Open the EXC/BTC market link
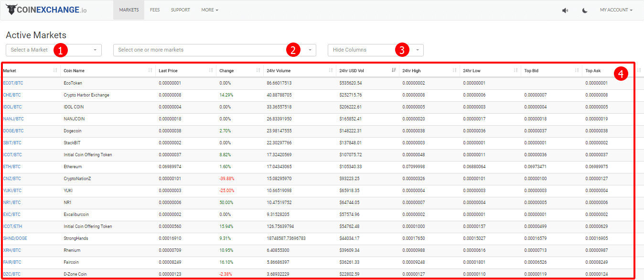The image size is (644, 280). tap(12, 215)
